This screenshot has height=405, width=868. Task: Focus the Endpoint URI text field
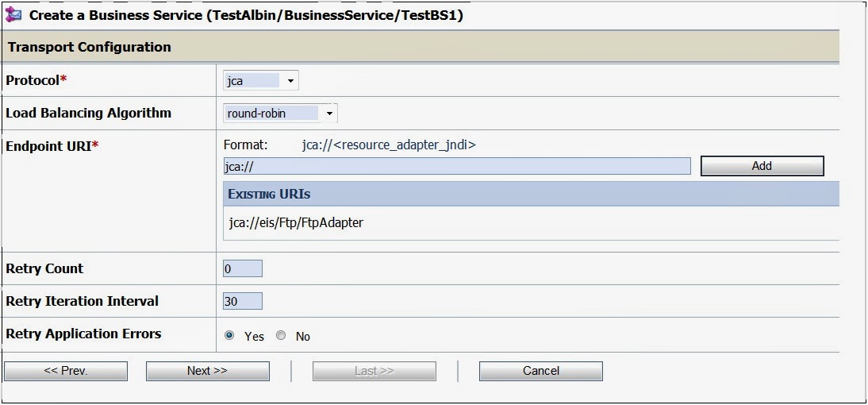457,166
